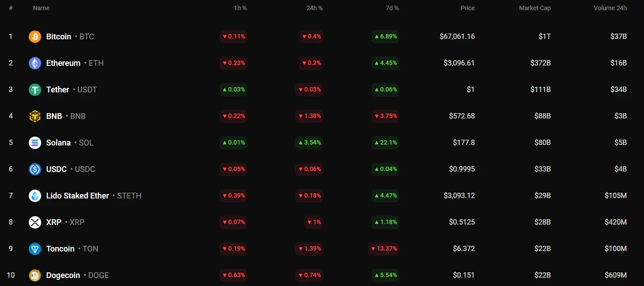Sort table by 24h % column header
644x286 pixels.
(314, 8)
